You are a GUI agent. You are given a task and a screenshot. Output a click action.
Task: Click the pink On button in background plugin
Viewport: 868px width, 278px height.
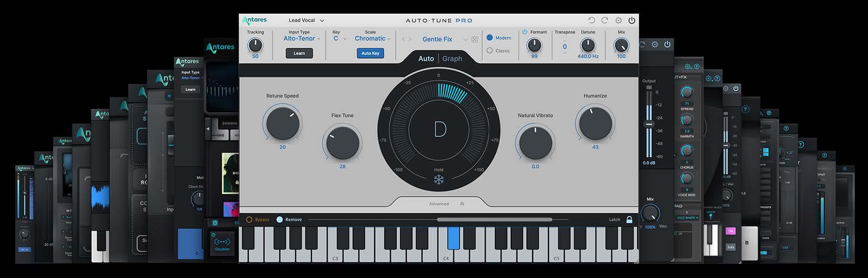point(731,231)
